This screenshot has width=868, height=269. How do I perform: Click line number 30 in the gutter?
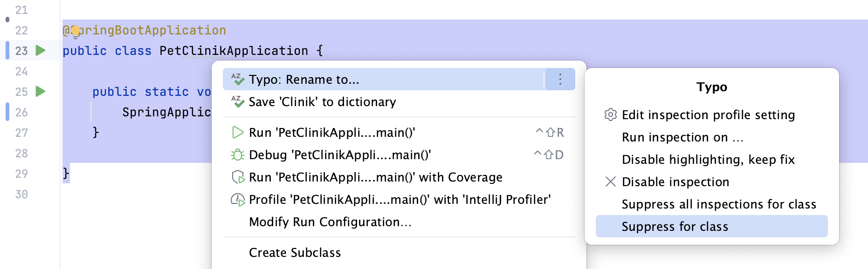point(21,194)
